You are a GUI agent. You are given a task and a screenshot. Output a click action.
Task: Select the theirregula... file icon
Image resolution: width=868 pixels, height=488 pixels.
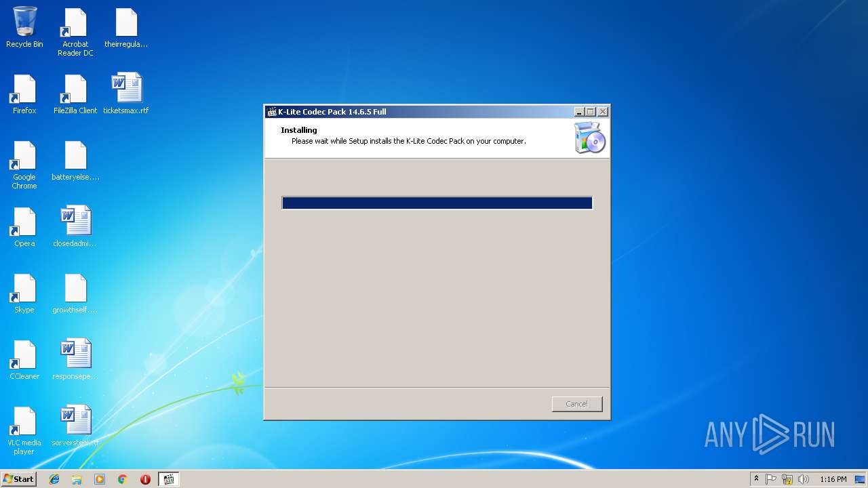click(x=126, y=28)
